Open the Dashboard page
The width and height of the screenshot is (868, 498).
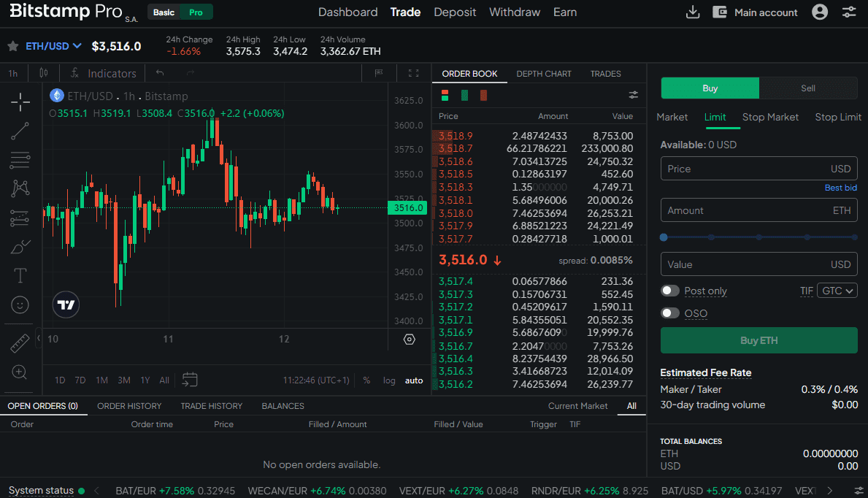[347, 12]
